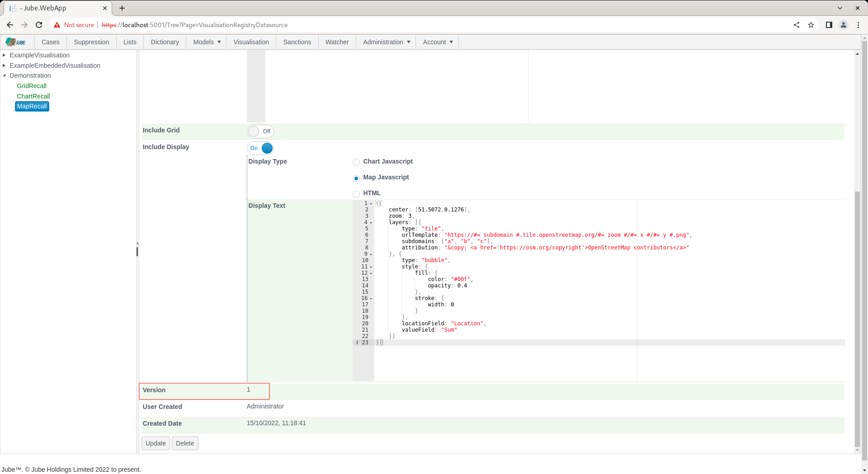Open the Visualisation menu
Screen dimensions: 868x474
click(251, 42)
